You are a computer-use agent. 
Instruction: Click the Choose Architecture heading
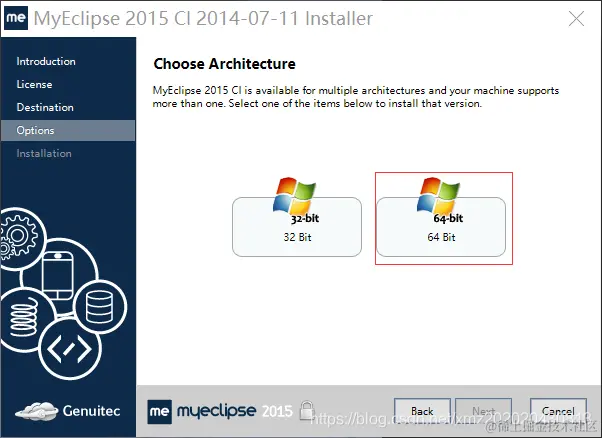pos(225,64)
